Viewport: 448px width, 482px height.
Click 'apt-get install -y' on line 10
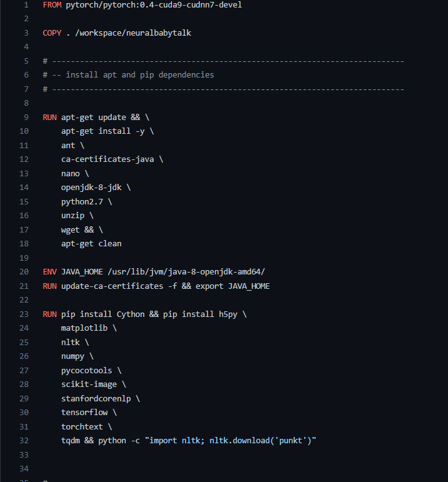[102, 131]
